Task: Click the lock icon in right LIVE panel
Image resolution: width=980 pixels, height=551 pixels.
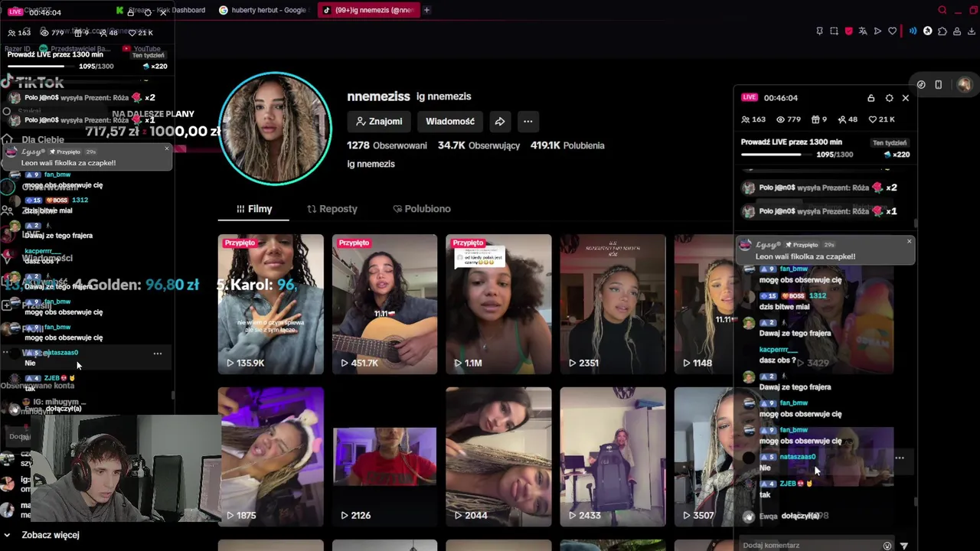Action: coord(871,98)
